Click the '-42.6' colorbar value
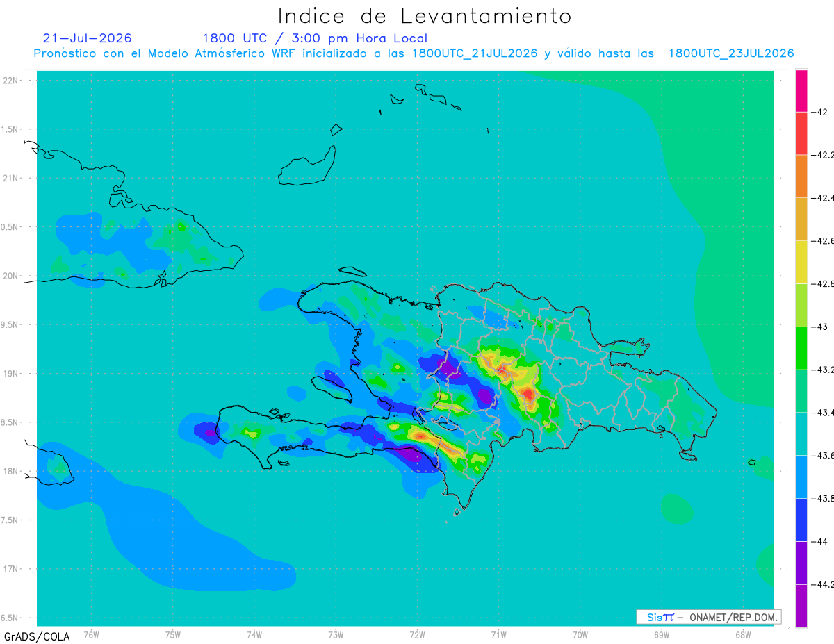Viewport: 834px width, 644px height. (823, 240)
